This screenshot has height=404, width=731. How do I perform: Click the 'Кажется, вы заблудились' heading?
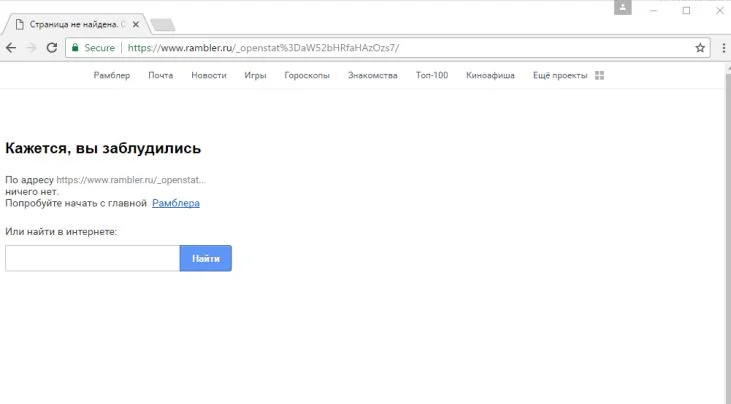(103, 148)
